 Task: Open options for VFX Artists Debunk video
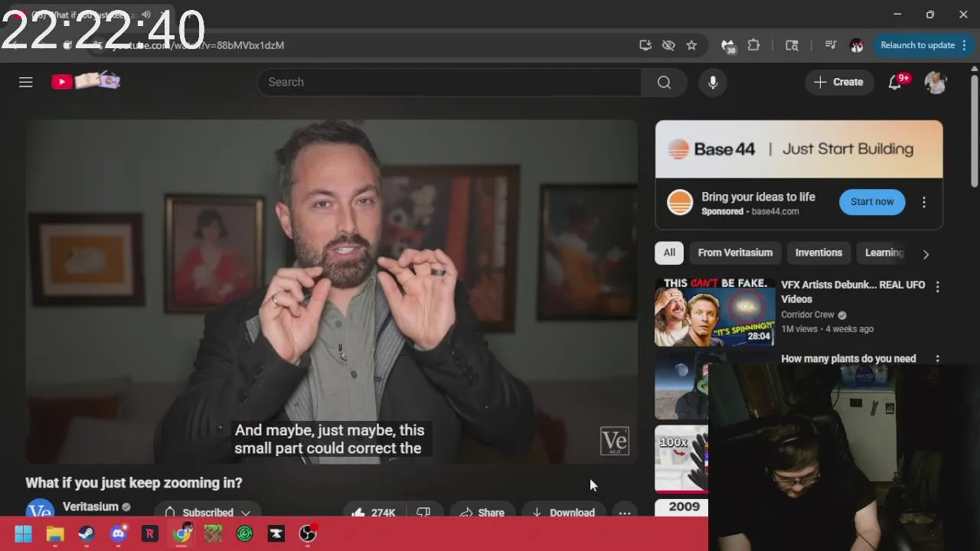point(937,286)
